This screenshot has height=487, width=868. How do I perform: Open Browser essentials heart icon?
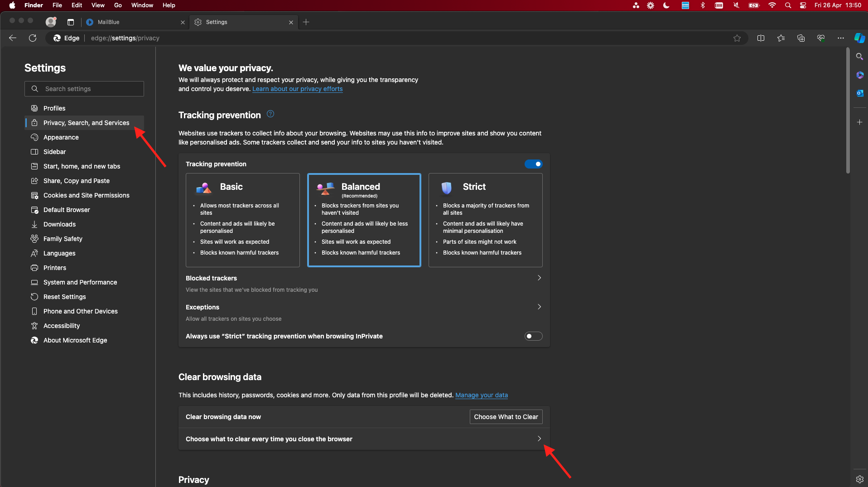(x=821, y=38)
